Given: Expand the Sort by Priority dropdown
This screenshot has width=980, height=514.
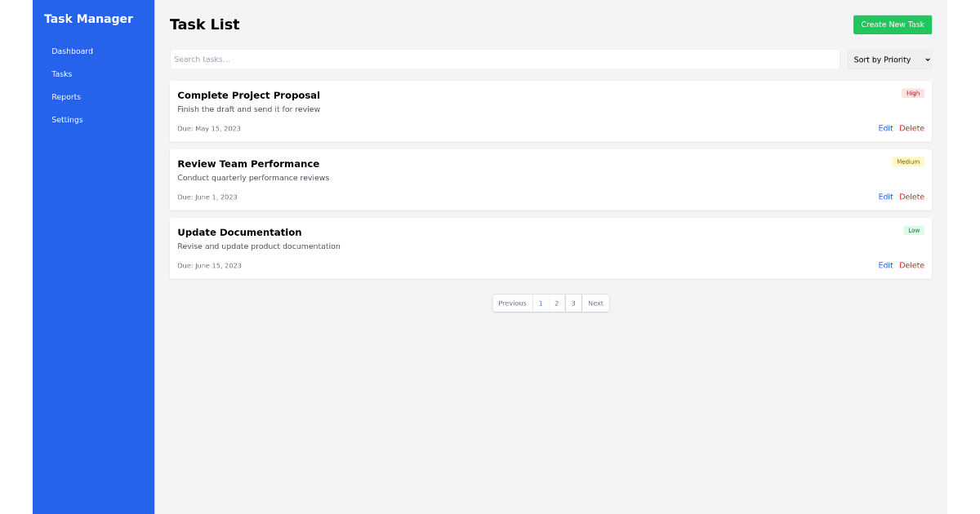Looking at the screenshot, I should tap(889, 60).
